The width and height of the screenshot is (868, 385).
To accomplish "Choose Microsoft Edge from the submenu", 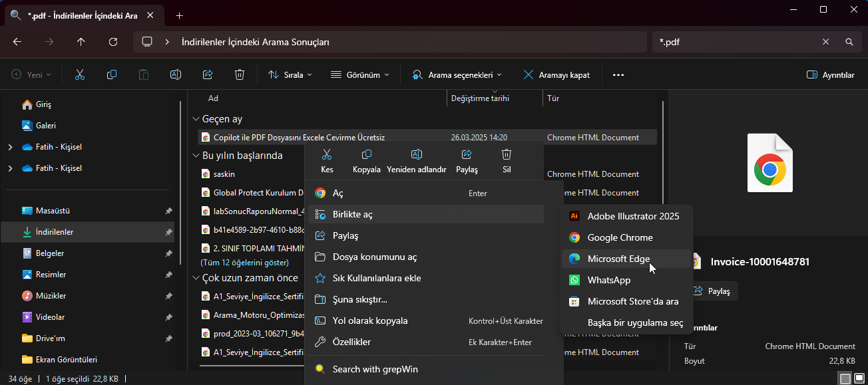I will (618, 259).
